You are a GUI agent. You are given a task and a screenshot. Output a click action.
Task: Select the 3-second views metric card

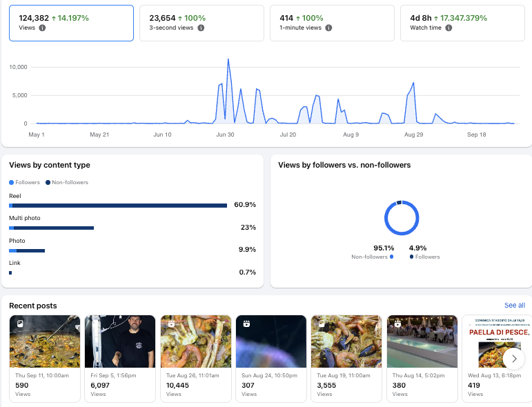point(201,23)
